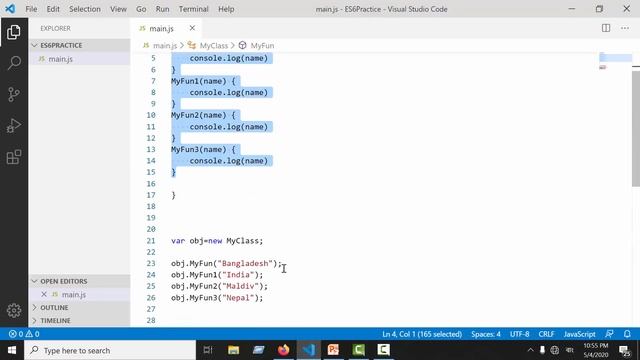Open the Manage gear settings icon
The width and height of the screenshot is (640, 360).
pyautogui.click(x=14, y=311)
